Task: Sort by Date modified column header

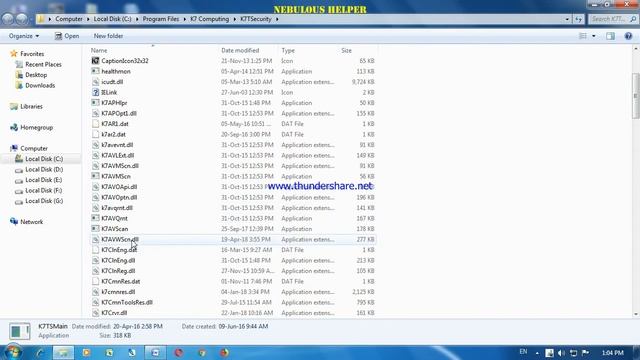Action: point(240,50)
